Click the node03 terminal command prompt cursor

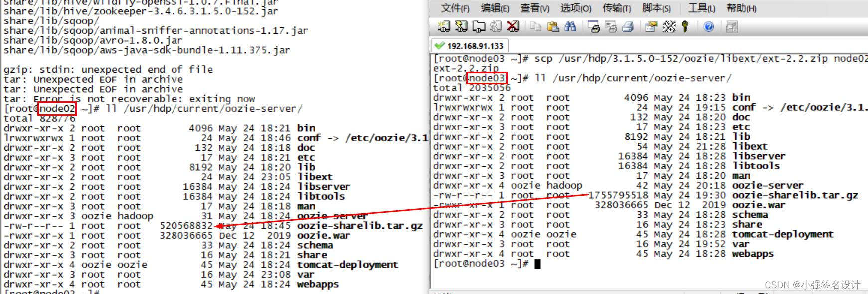(x=537, y=264)
